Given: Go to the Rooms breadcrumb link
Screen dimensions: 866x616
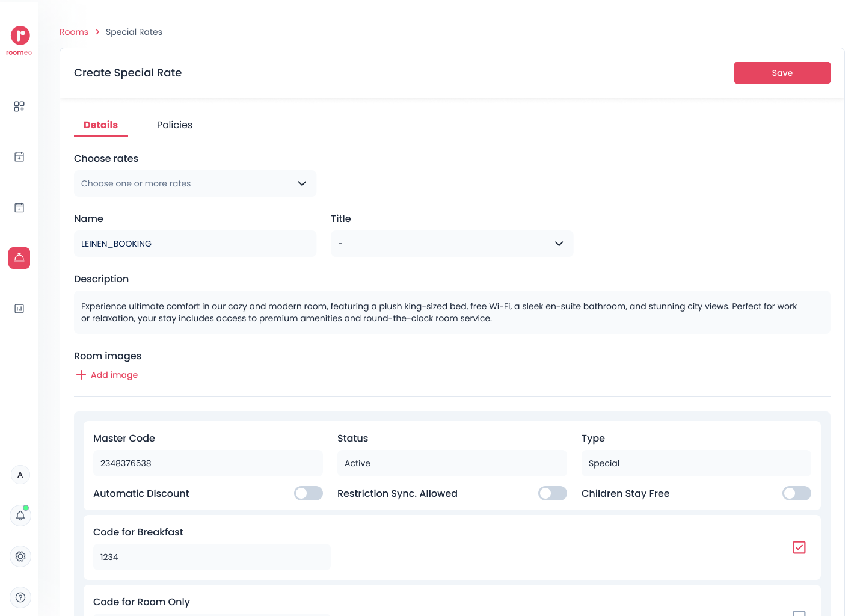Looking at the screenshot, I should click(x=74, y=32).
